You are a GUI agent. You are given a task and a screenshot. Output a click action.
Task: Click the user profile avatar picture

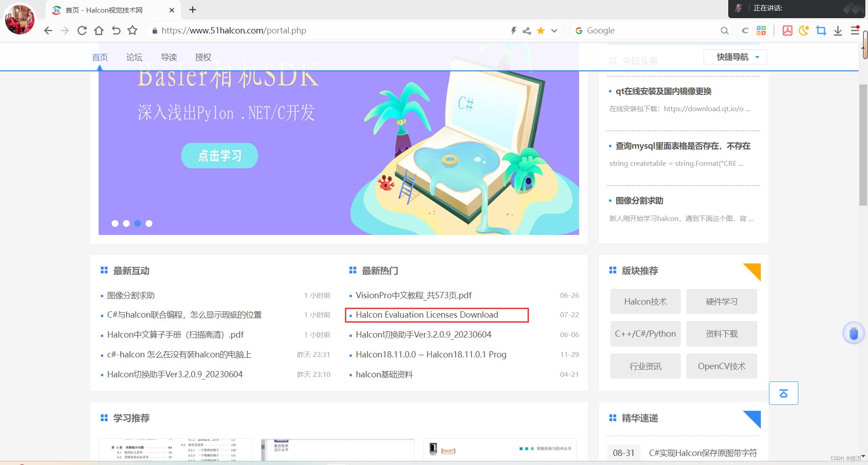tap(19, 19)
